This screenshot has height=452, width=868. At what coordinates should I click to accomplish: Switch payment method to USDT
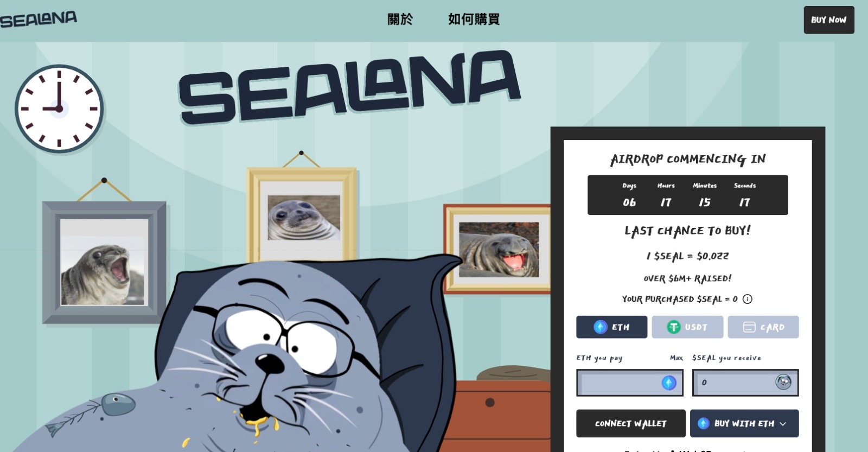pyautogui.click(x=687, y=327)
